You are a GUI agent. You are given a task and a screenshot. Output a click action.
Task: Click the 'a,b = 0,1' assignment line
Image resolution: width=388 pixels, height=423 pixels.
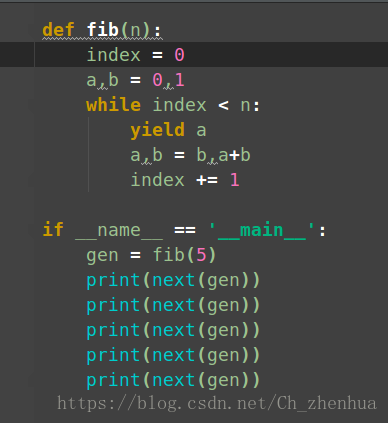[135, 80]
